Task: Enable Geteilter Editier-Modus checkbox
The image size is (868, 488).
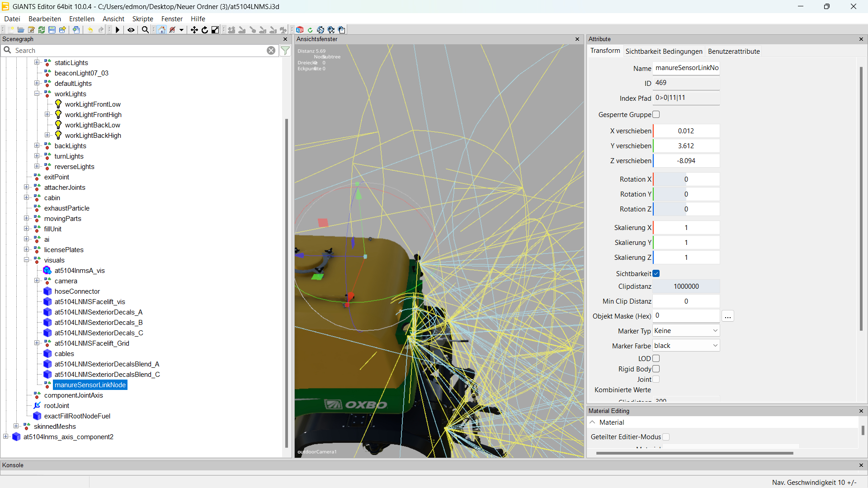Action: point(666,436)
